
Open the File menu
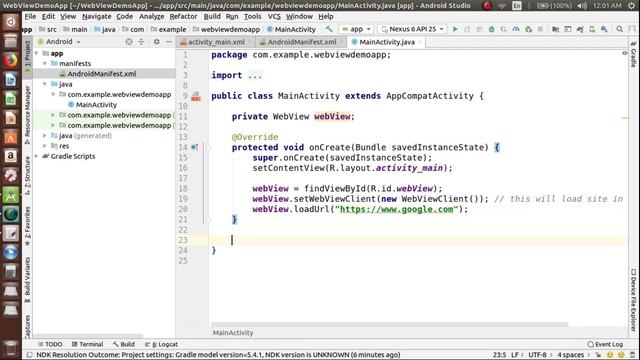coord(30,16)
